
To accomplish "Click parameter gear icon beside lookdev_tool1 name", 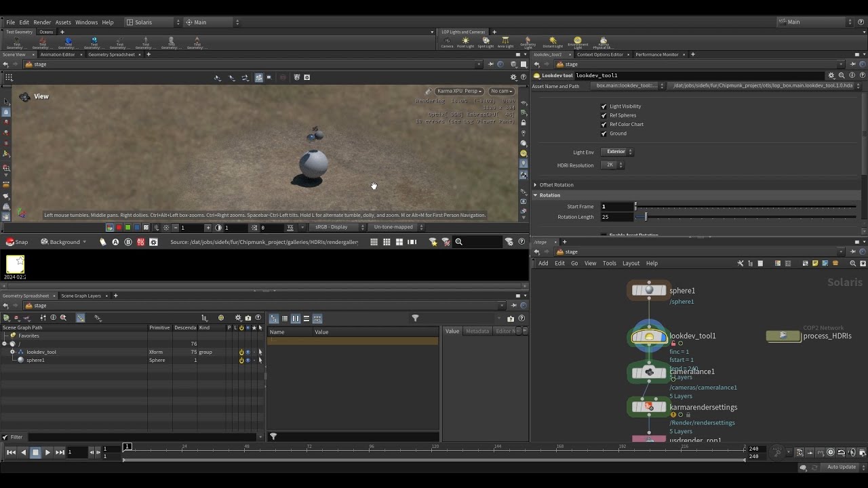I will (831, 75).
